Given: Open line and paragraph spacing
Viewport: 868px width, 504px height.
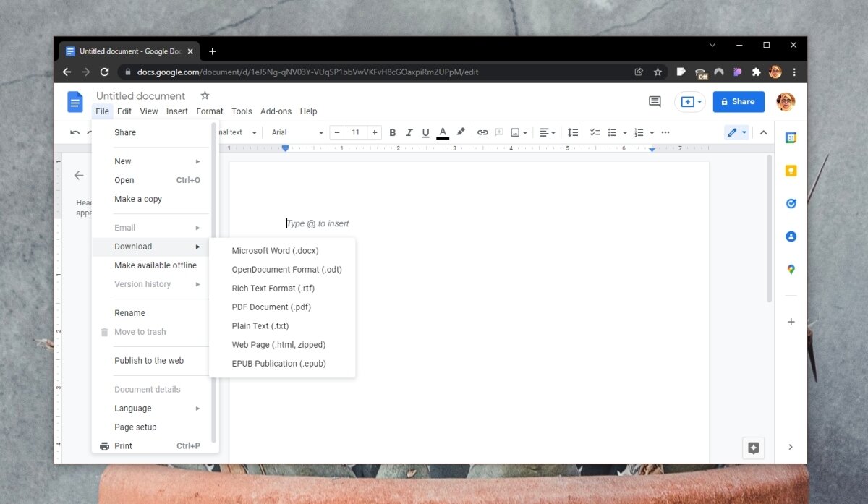Looking at the screenshot, I should 573,132.
